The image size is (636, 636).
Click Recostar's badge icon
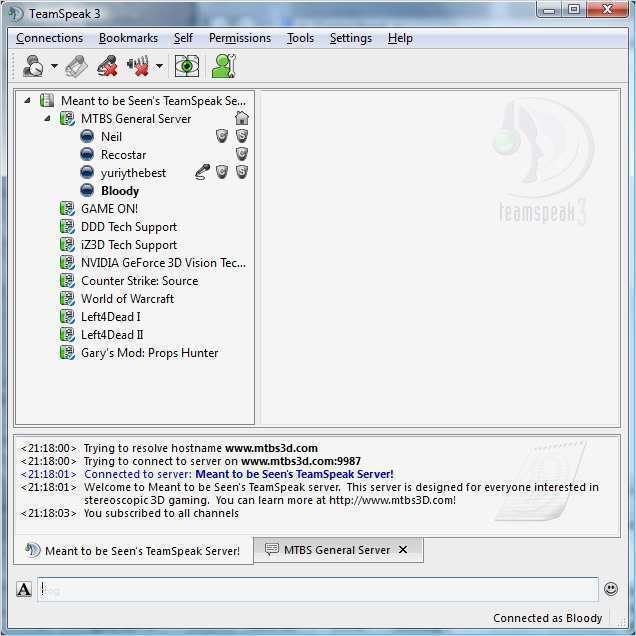click(x=242, y=154)
